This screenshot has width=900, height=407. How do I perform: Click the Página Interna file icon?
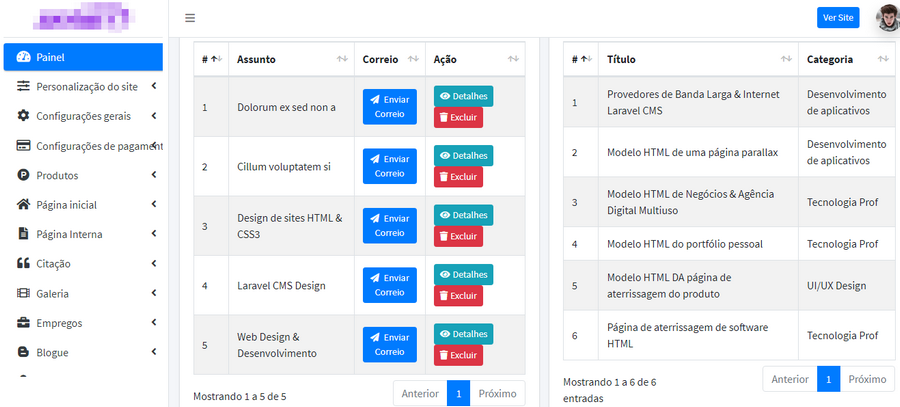(x=23, y=234)
